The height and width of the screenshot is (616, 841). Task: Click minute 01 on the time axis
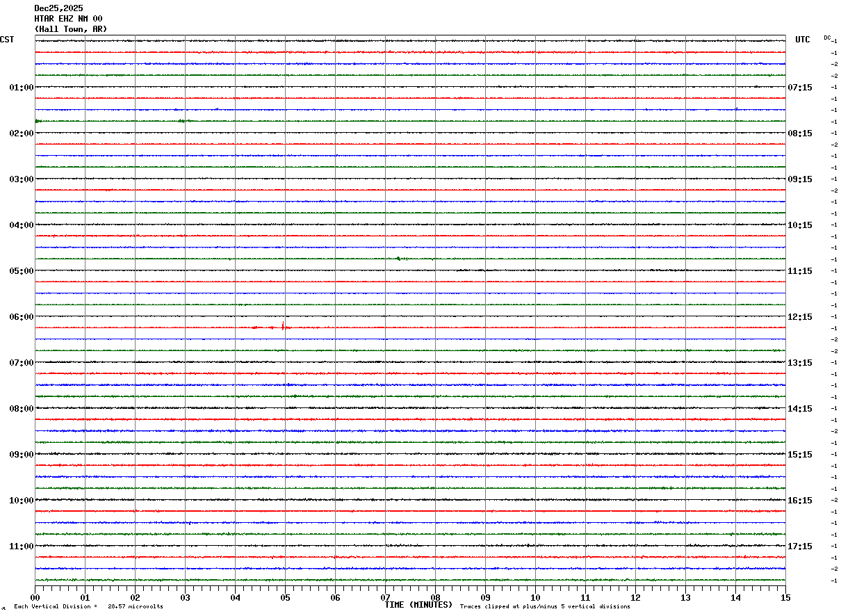pos(85,597)
